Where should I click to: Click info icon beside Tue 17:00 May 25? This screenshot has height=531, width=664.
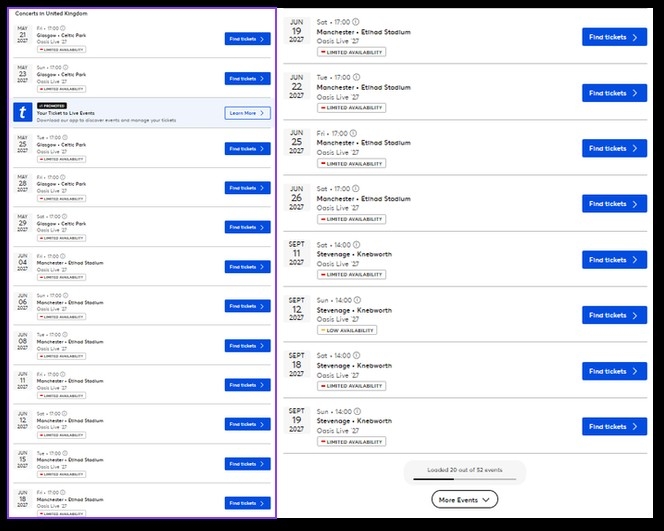coord(65,137)
